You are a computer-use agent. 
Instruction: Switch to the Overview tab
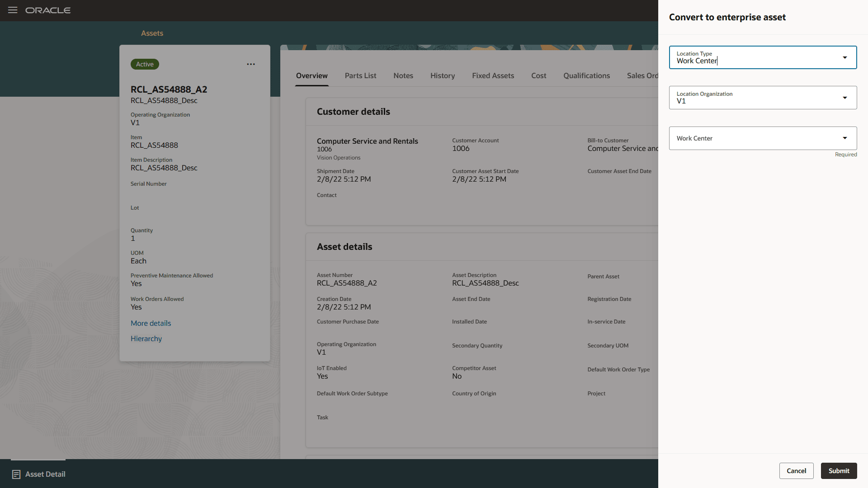click(x=312, y=75)
